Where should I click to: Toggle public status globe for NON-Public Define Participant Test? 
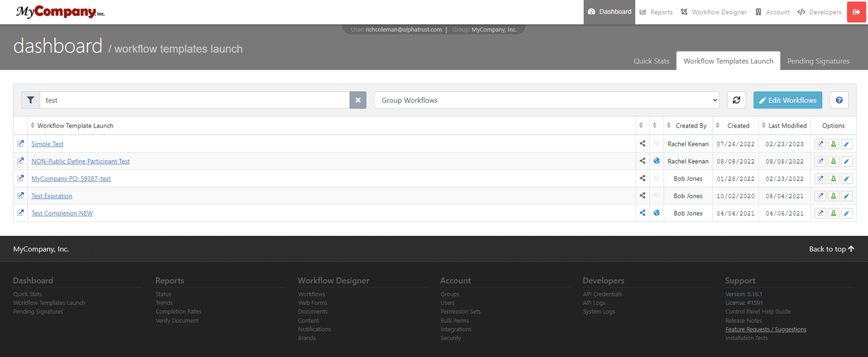click(x=656, y=161)
